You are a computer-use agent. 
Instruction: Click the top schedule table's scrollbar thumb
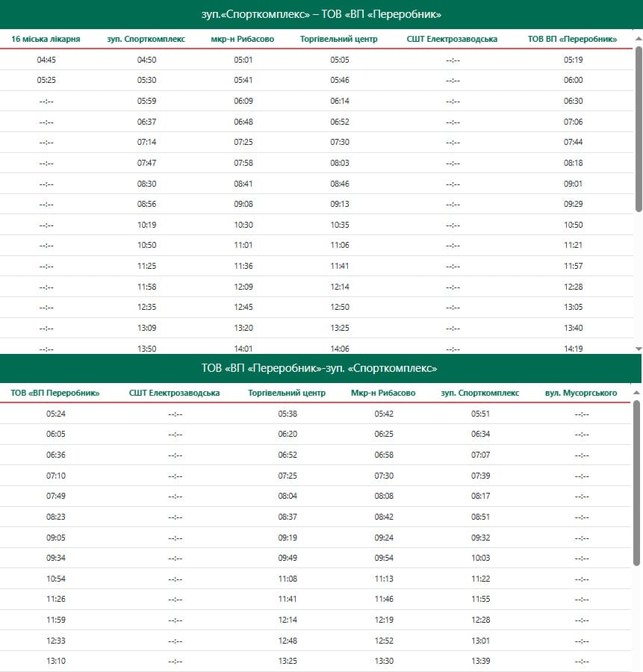(x=638, y=127)
